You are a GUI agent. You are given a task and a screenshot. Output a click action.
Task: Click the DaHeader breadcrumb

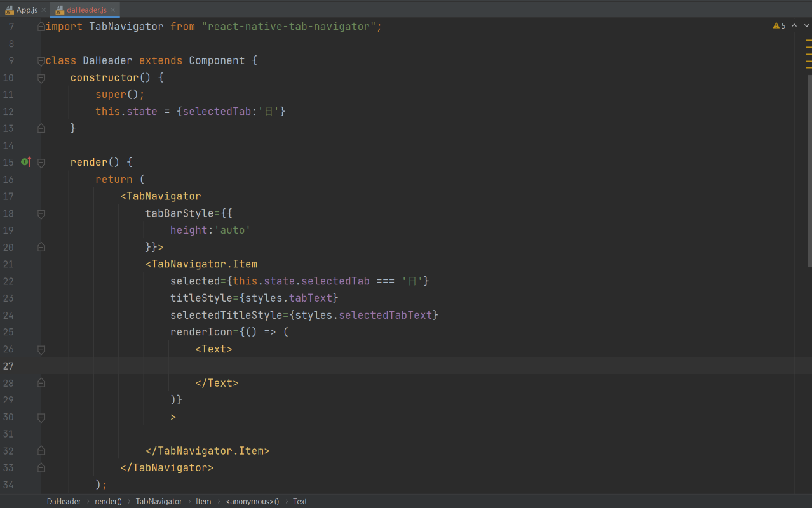pyautogui.click(x=64, y=502)
